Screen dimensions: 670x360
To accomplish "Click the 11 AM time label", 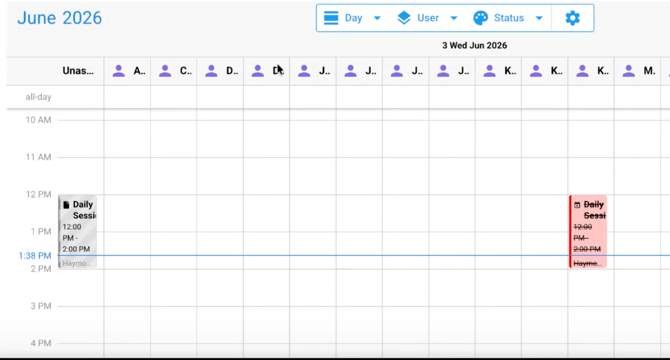I will [38, 157].
